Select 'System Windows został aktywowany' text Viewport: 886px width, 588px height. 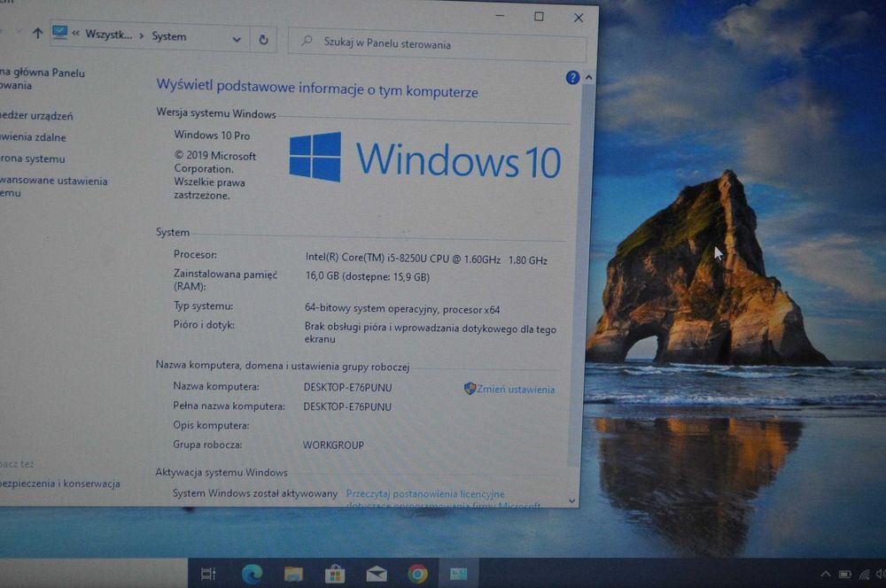coord(255,493)
